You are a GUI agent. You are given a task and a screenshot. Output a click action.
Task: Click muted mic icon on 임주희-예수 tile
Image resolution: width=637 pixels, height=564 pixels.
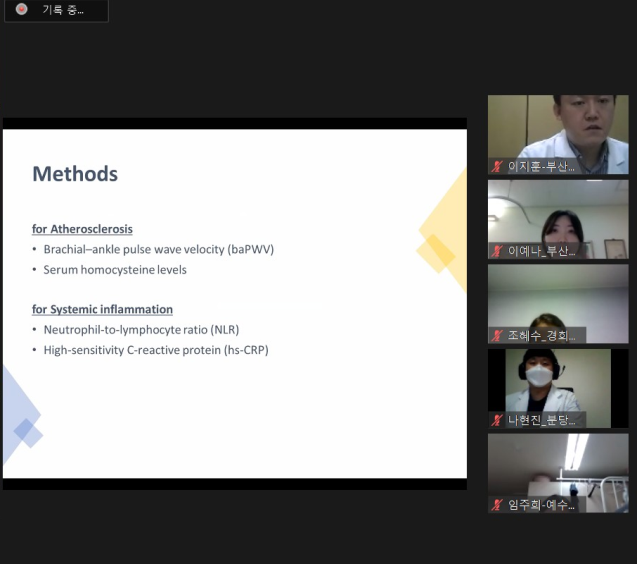[497, 505]
